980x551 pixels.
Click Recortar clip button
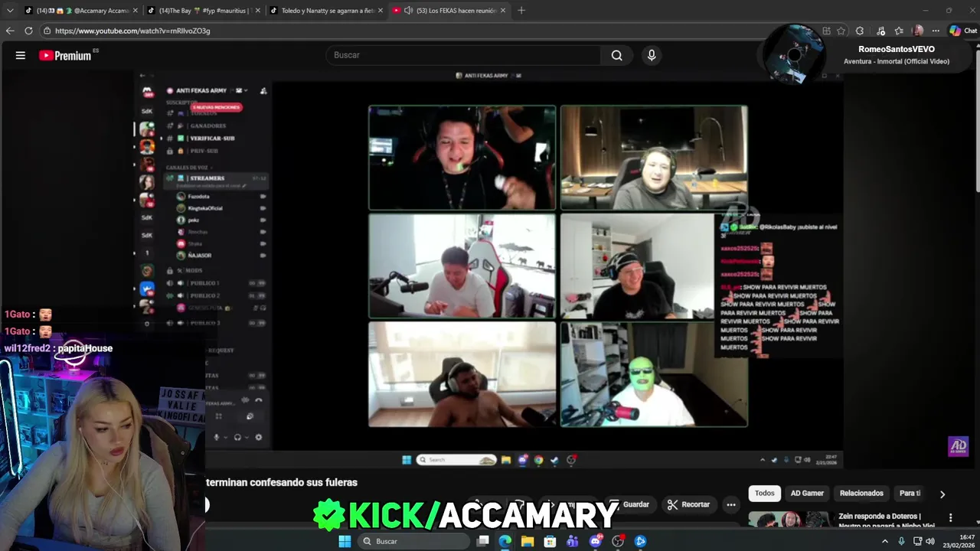pos(688,504)
